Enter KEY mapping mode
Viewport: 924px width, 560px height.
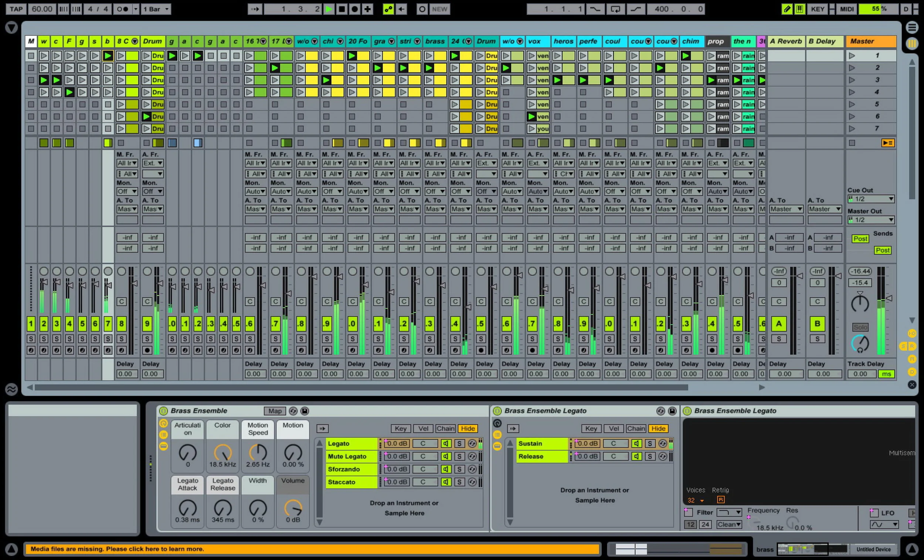818,8
